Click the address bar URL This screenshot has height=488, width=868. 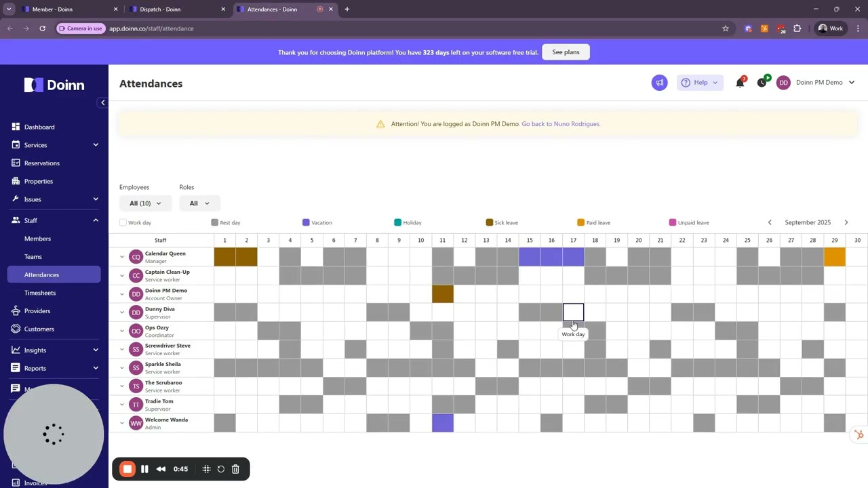[x=151, y=28]
